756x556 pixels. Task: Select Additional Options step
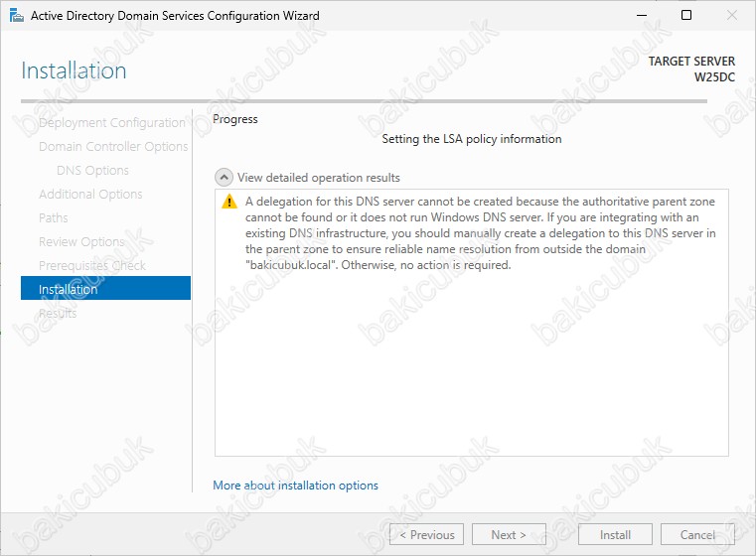pos(90,195)
